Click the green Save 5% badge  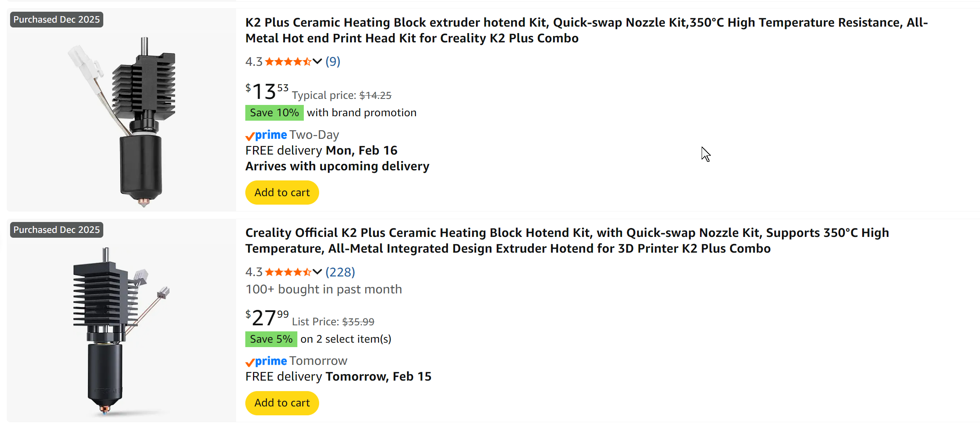271,339
